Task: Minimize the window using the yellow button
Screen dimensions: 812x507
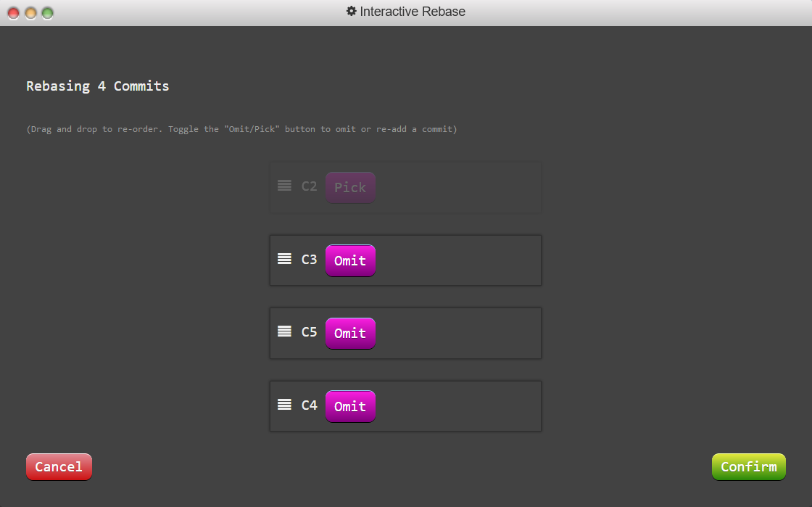Action: [x=30, y=13]
